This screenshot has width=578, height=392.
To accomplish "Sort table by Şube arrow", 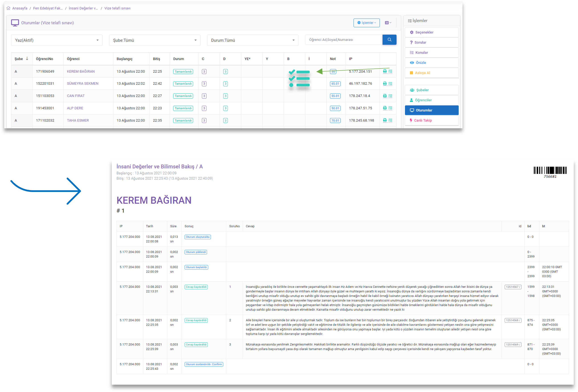I will (x=27, y=59).
